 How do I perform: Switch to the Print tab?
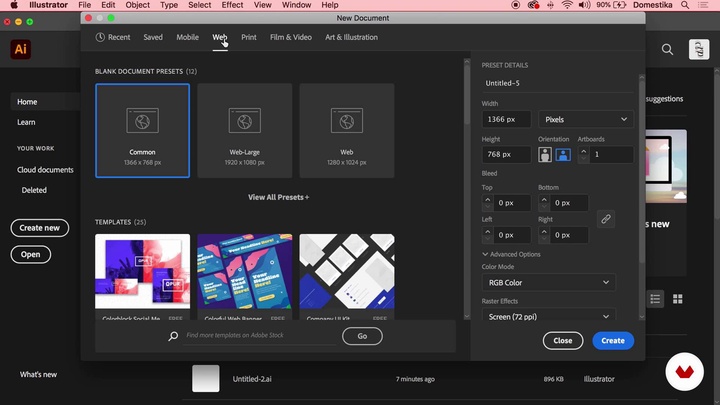click(248, 37)
